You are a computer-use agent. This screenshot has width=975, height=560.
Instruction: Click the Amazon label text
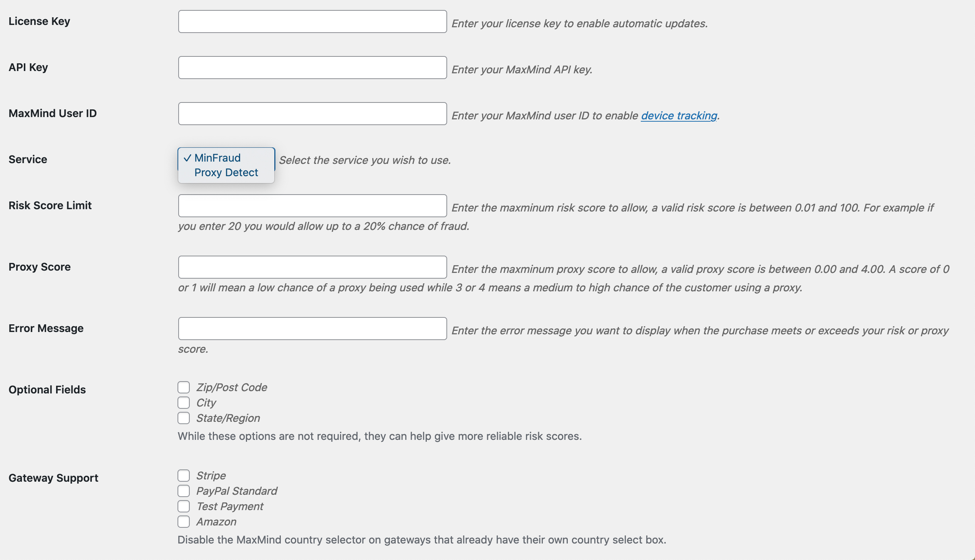(x=216, y=522)
